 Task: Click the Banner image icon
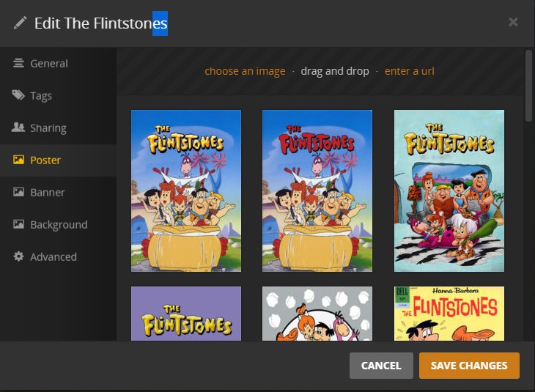click(x=18, y=193)
